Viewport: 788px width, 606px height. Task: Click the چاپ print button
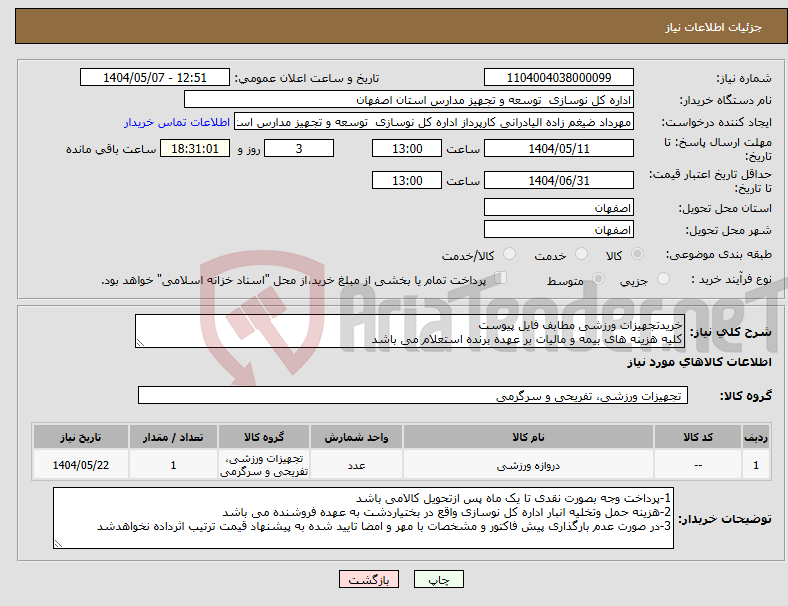tap(439, 579)
